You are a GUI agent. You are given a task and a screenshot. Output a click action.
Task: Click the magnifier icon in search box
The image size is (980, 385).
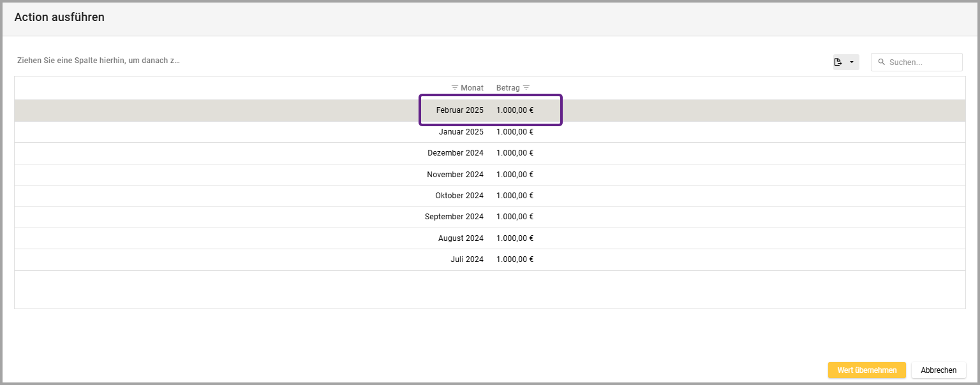pos(882,62)
